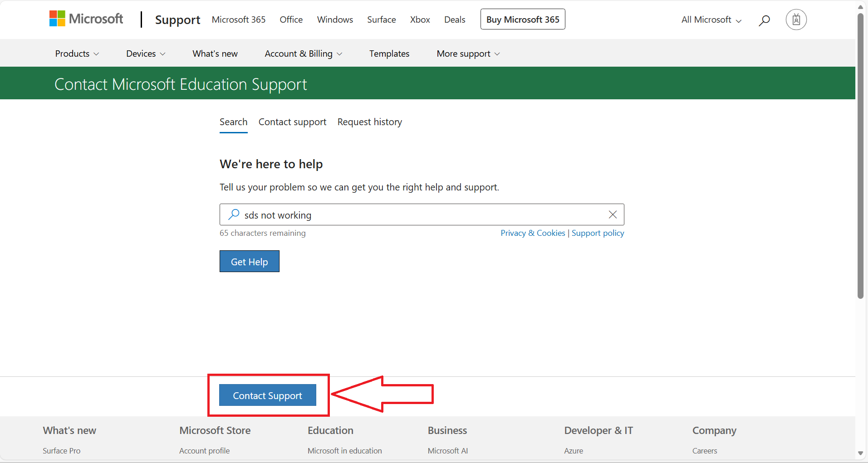Click the 65 characters remaining text
Image resolution: width=868 pixels, height=463 pixels.
tap(263, 233)
